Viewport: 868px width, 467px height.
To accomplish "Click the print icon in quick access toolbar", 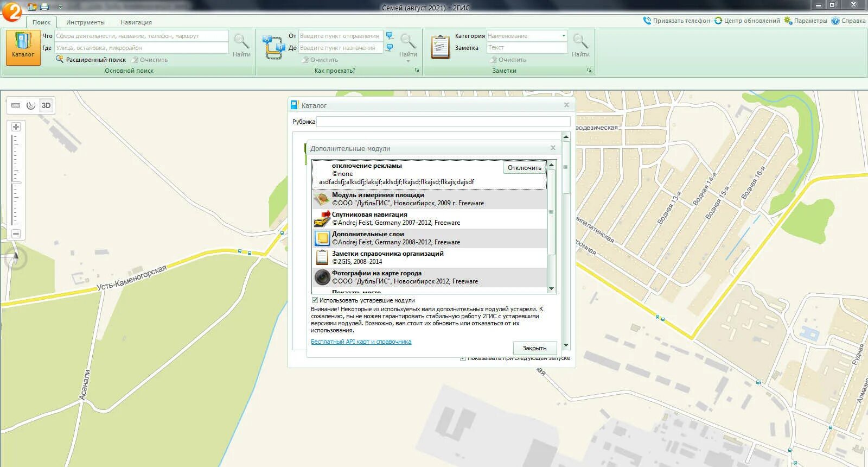I will coord(44,7).
